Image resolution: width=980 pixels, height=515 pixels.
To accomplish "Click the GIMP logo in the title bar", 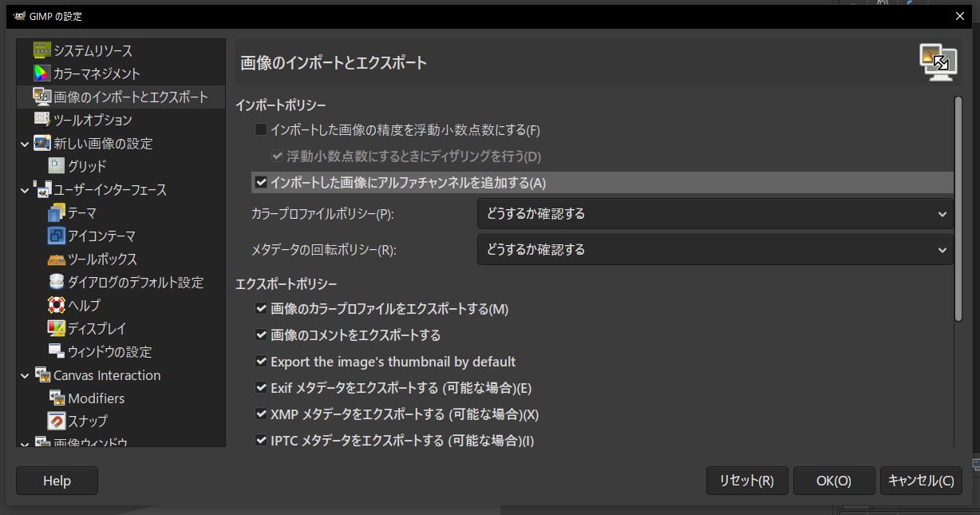I will pos(19,16).
